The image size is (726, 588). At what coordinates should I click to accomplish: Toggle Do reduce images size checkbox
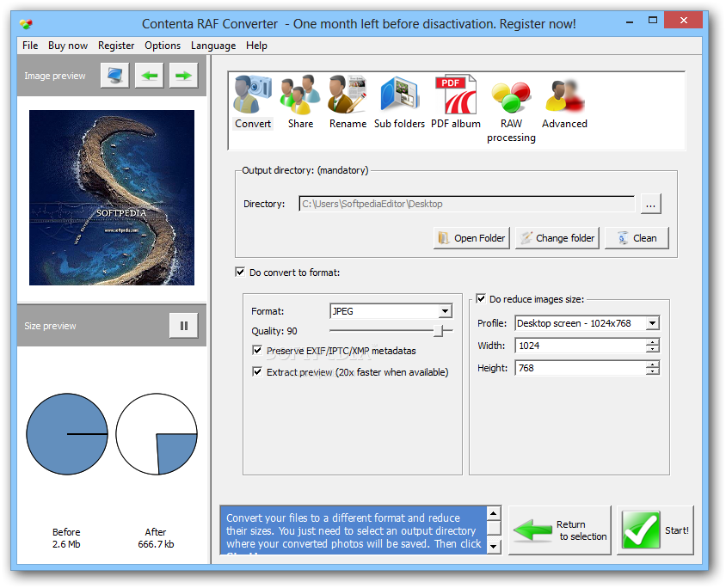coord(481,298)
